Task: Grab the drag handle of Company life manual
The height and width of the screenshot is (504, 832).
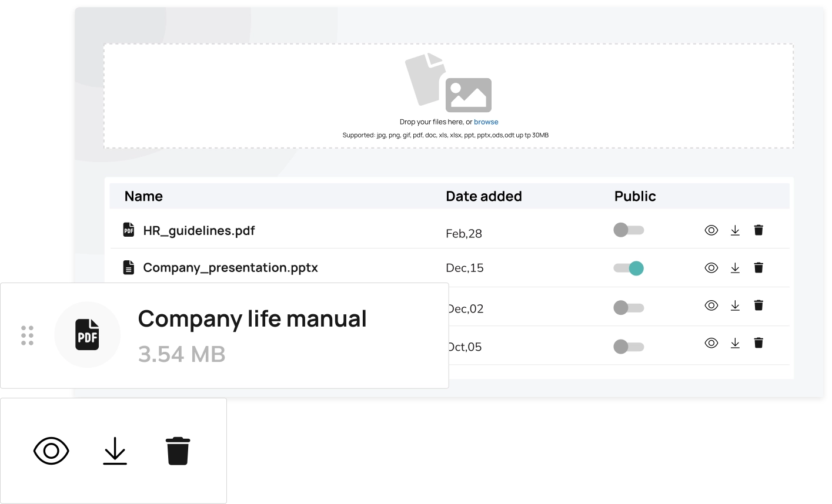Action: click(x=27, y=335)
